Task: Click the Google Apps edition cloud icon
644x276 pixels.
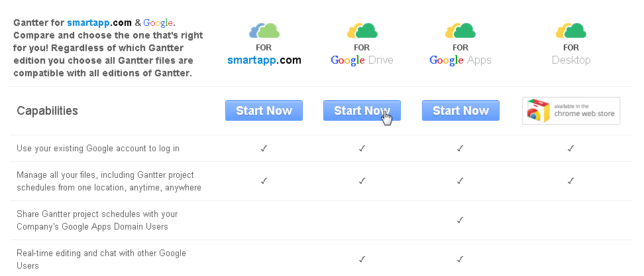Action: pyautogui.click(x=460, y=30)
